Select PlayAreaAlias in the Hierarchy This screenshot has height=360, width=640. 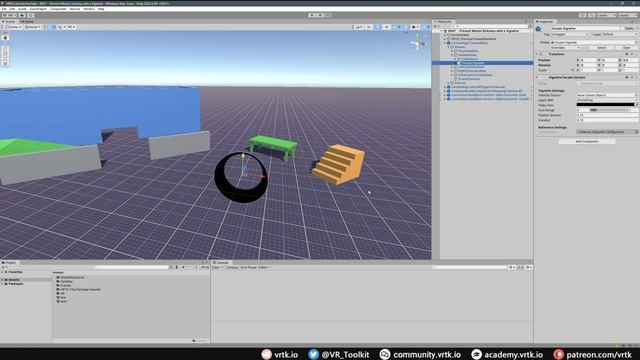coord(468,51)
